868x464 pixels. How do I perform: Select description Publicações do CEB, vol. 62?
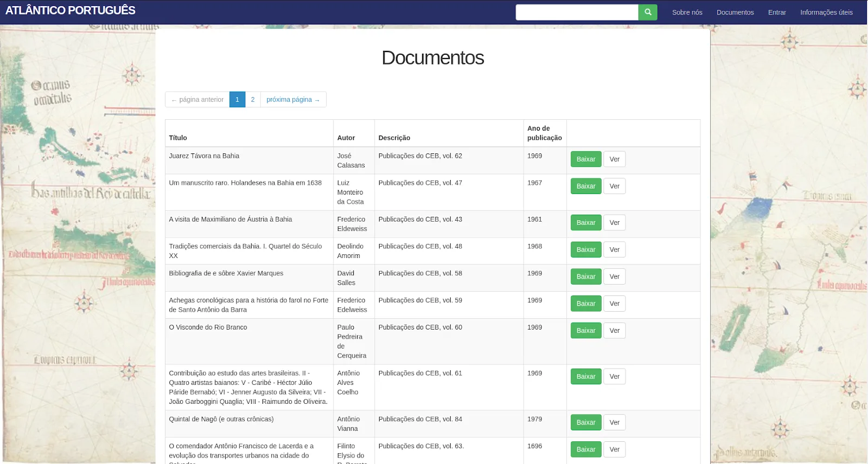click(420, 156)
